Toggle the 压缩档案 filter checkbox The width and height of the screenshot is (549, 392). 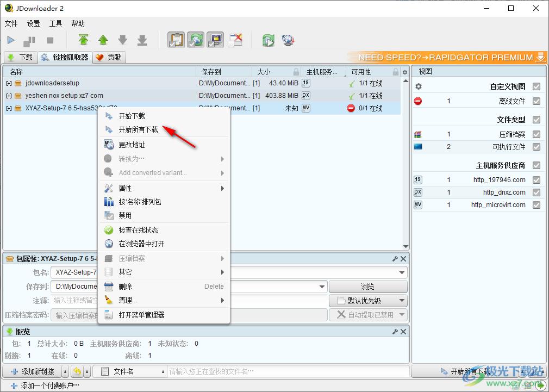tap(536, 134)
